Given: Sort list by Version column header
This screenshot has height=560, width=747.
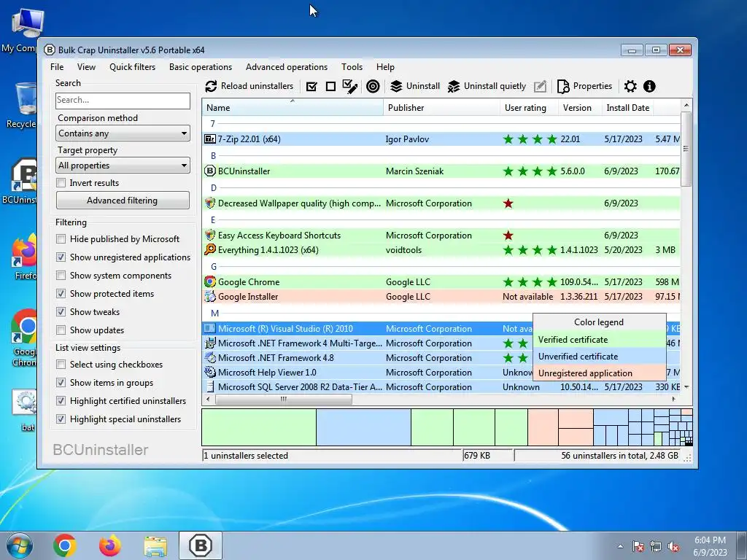Looking at the screenshot, I should 580,108.
